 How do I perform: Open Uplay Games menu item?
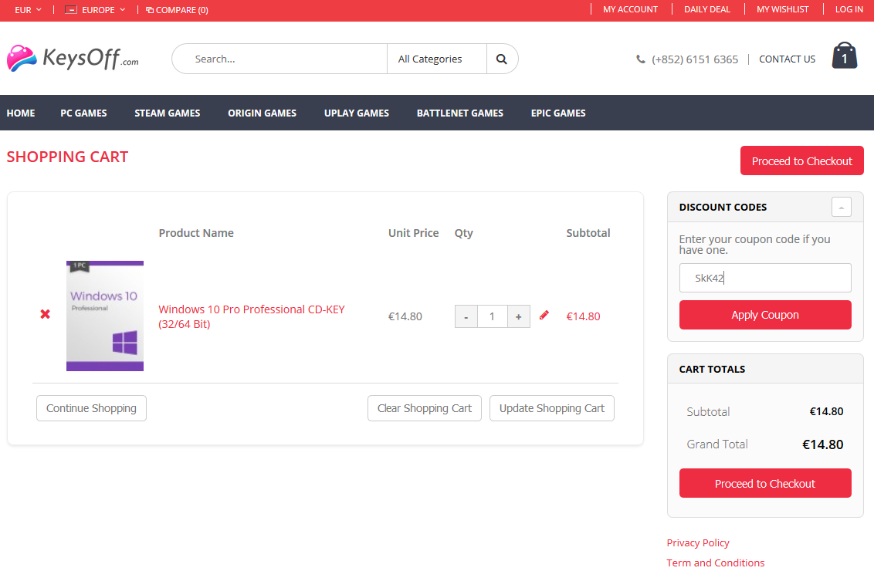coord(357,113)
